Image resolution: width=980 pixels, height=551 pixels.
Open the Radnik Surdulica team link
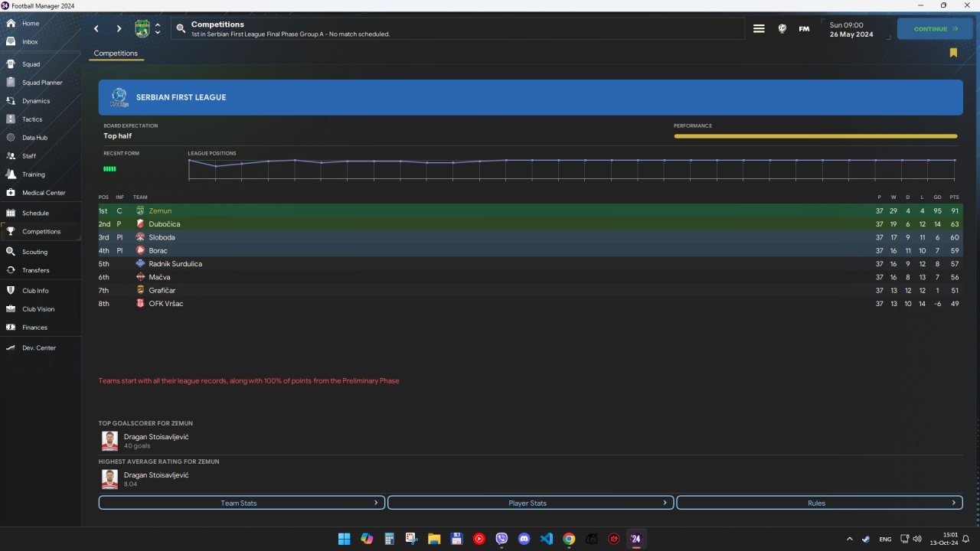pos(175,264)
